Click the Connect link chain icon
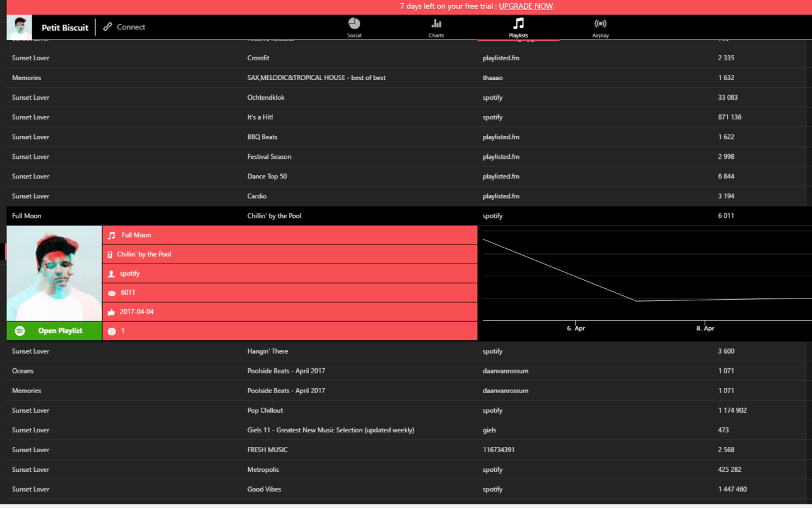The width and height of the screenshot is (812, 508). (x=108, y=27)
